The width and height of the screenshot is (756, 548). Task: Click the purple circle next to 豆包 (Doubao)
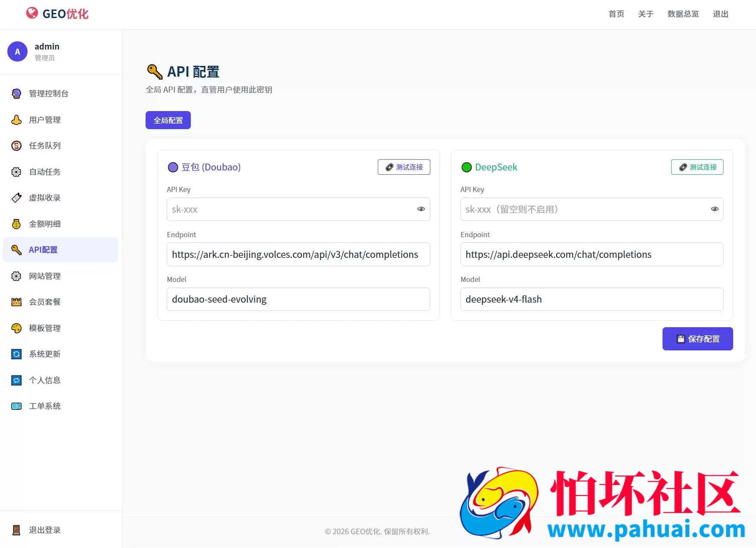click(173, 167)
